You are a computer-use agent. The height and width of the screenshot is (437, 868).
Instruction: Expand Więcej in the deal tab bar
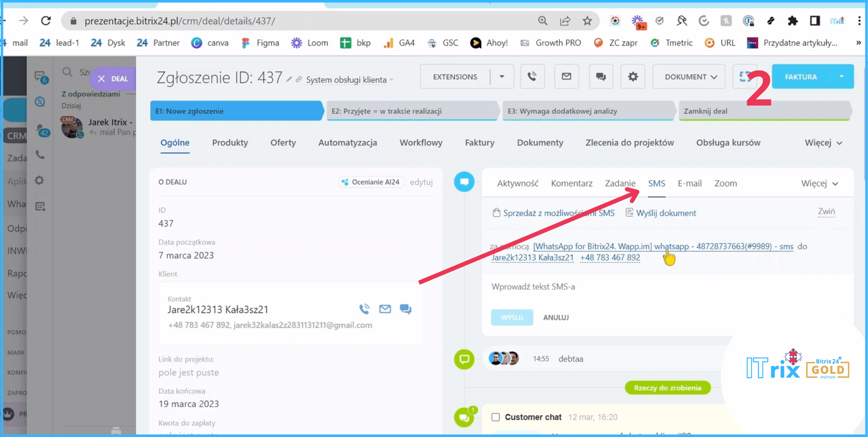(823, 143)
